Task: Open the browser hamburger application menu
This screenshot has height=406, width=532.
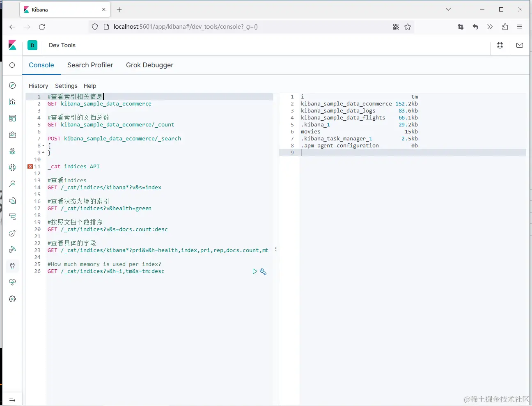Action: click(520, 27)
